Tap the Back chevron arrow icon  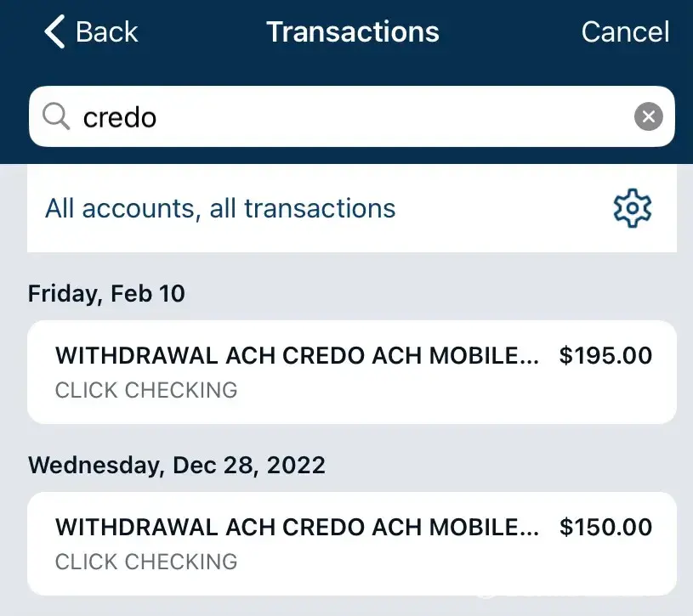click(54, 32)
